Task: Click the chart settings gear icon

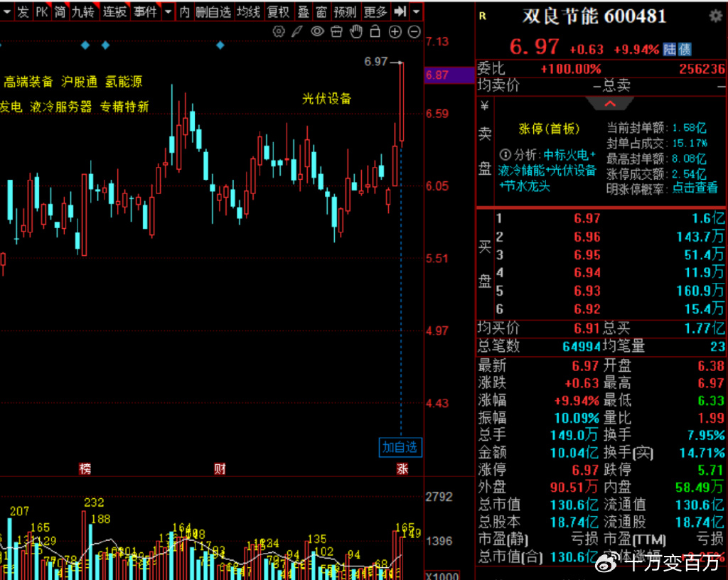Action: tap(279, 31)
